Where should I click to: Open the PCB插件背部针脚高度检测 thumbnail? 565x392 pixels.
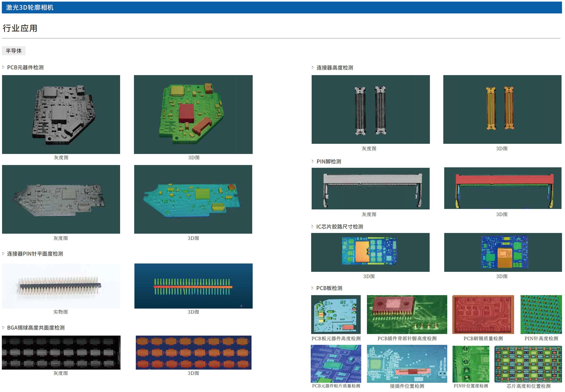click(407, 314)
